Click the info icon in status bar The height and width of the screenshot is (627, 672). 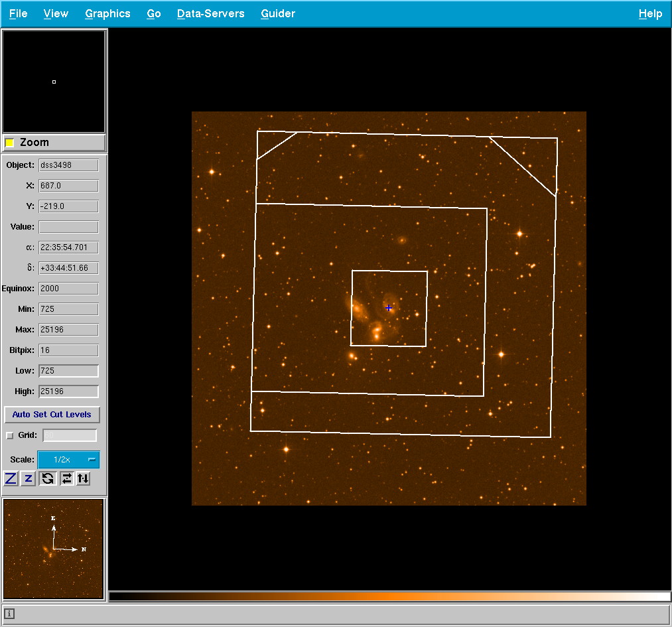click(x=9, y=614)
